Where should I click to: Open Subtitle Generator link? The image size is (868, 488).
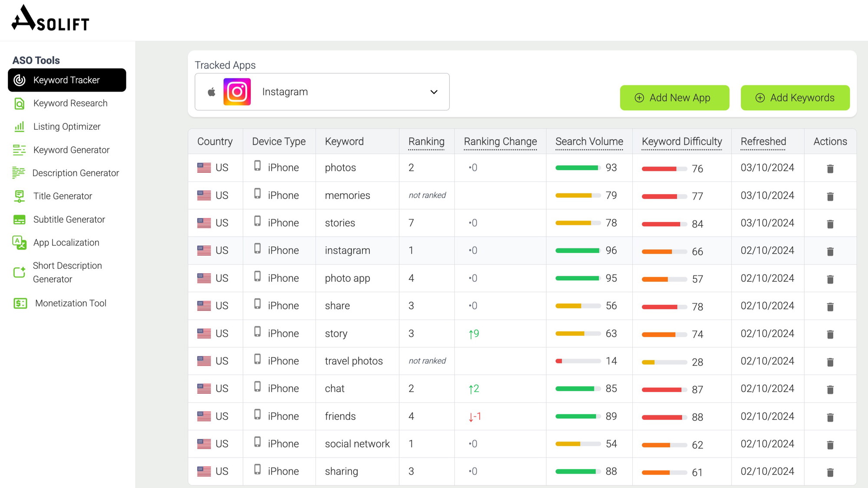[69, 220]
